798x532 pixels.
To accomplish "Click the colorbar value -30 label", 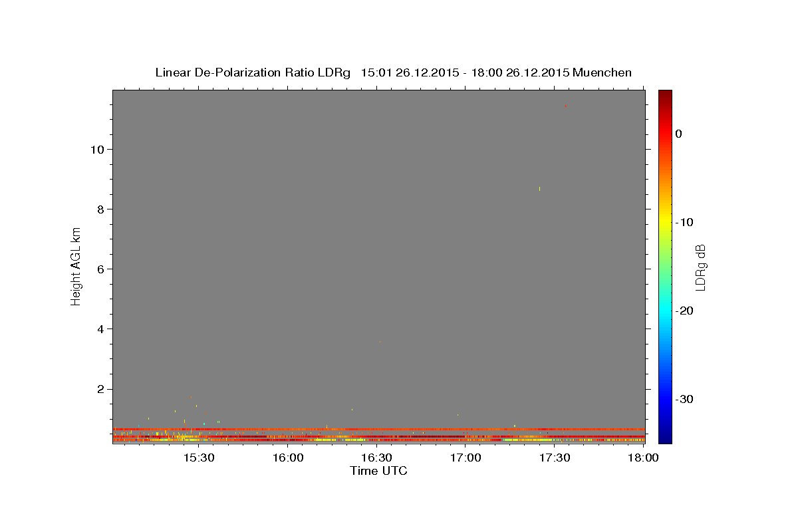I will tap(684, 399).
